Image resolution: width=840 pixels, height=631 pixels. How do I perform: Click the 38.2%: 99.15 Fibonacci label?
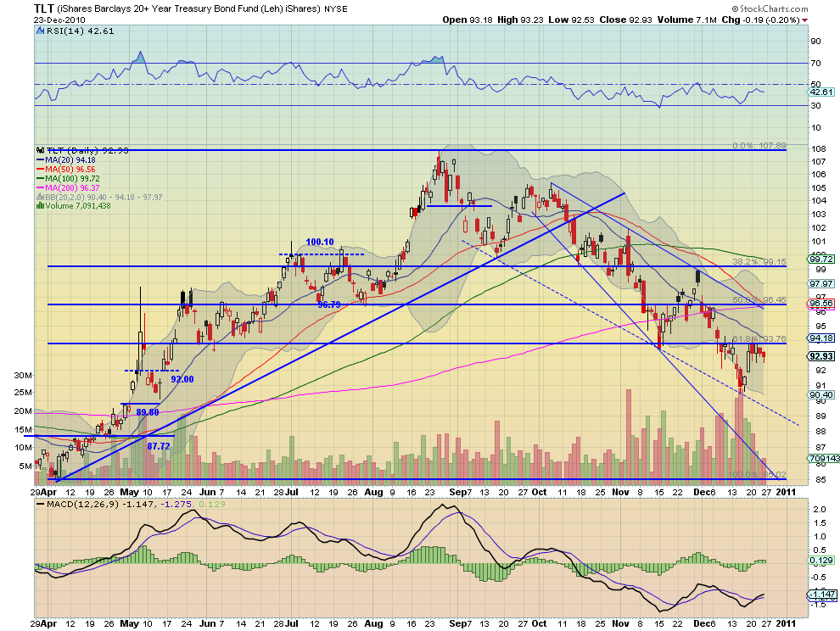pyautogui.click(x=759, y=262)
